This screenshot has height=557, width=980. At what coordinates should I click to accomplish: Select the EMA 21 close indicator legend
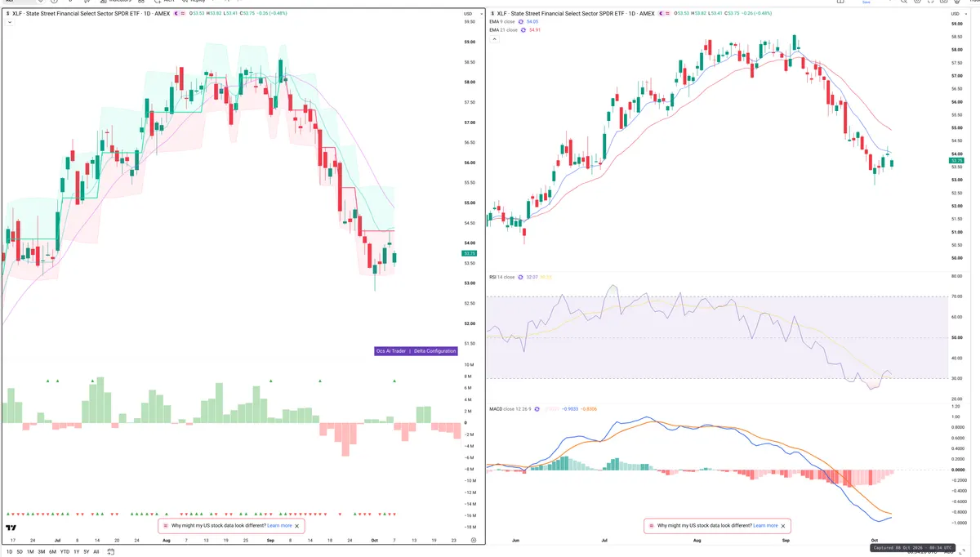point(504,29)
